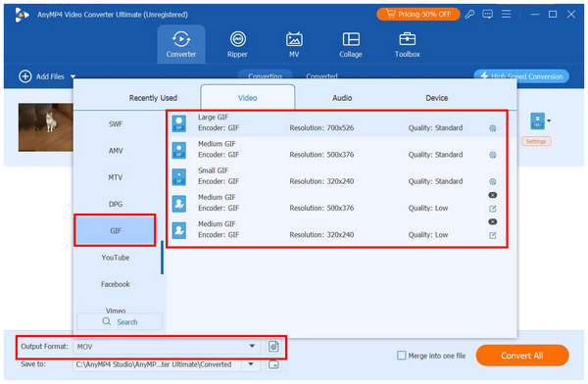Viewport: 588px width, 384px height.
Task: Choose MTV in the format list
Action: [x=116, y=177]
